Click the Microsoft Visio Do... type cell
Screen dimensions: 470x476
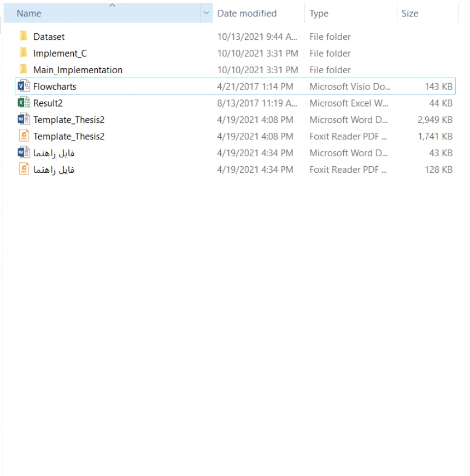[x=350, y=86]
